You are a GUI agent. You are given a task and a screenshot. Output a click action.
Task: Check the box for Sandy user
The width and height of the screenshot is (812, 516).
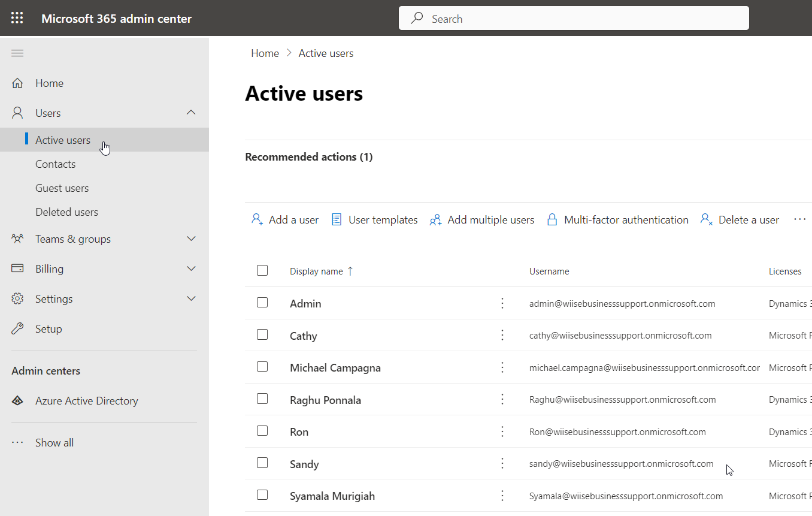coord(262,463)
